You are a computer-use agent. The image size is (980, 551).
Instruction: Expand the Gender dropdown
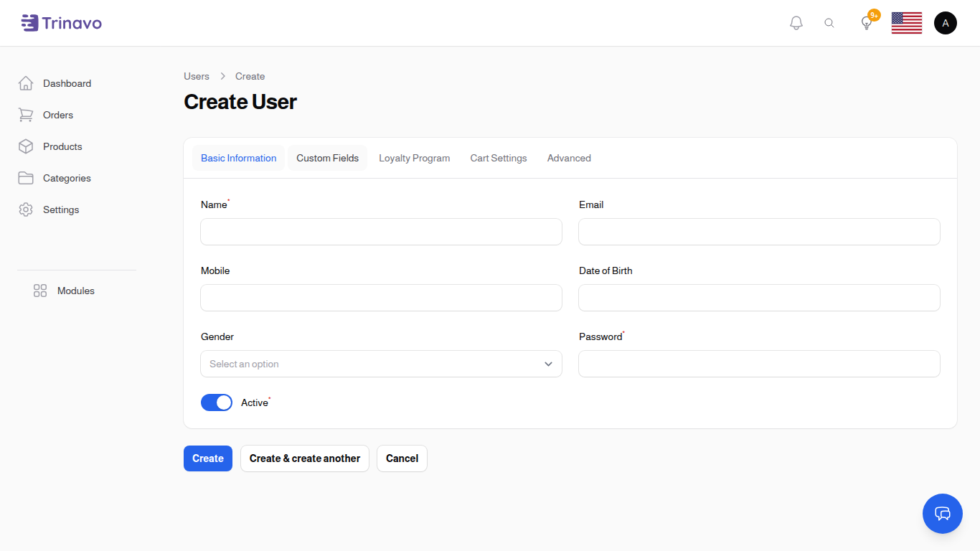381,364
